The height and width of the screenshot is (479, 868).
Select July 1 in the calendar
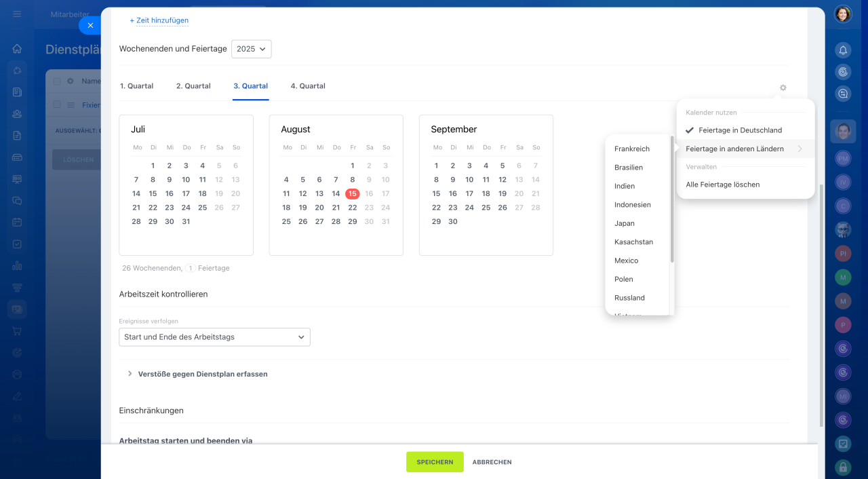pos(153,166)
